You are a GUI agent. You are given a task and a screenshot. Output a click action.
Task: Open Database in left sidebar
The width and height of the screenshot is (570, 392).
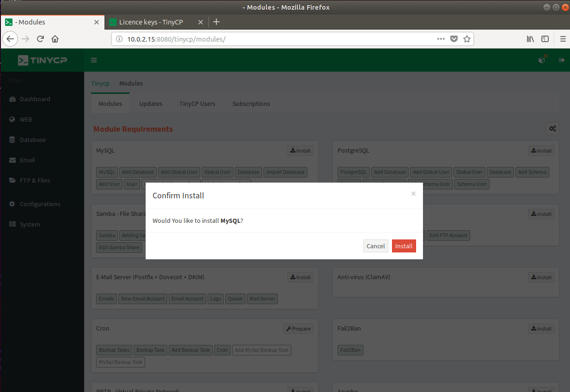[32, 140]
